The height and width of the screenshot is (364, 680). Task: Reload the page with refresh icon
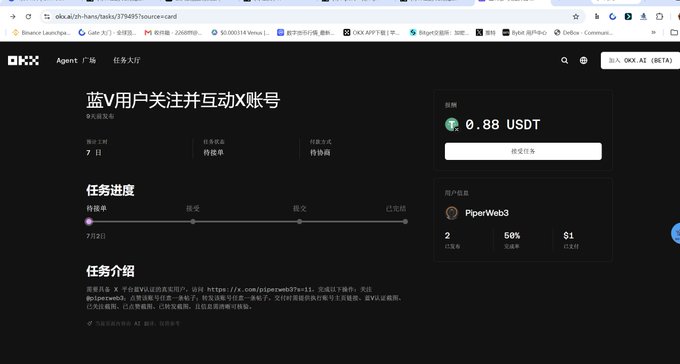pos(28,16)
